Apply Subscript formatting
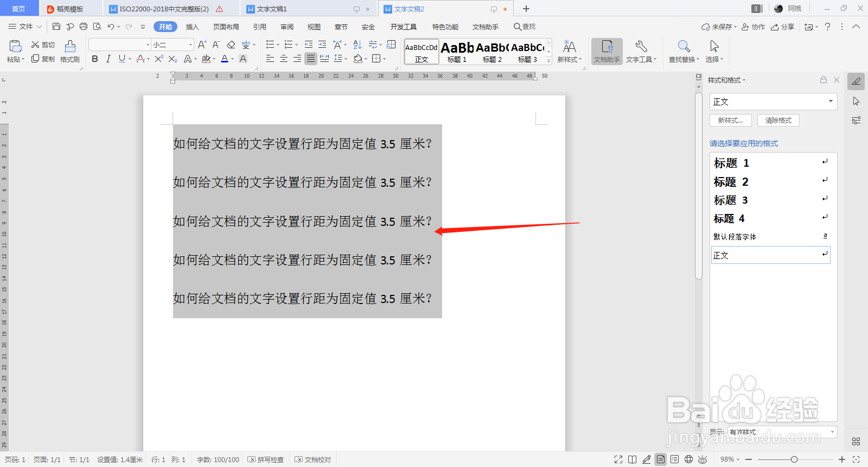 tap(173, 59)
